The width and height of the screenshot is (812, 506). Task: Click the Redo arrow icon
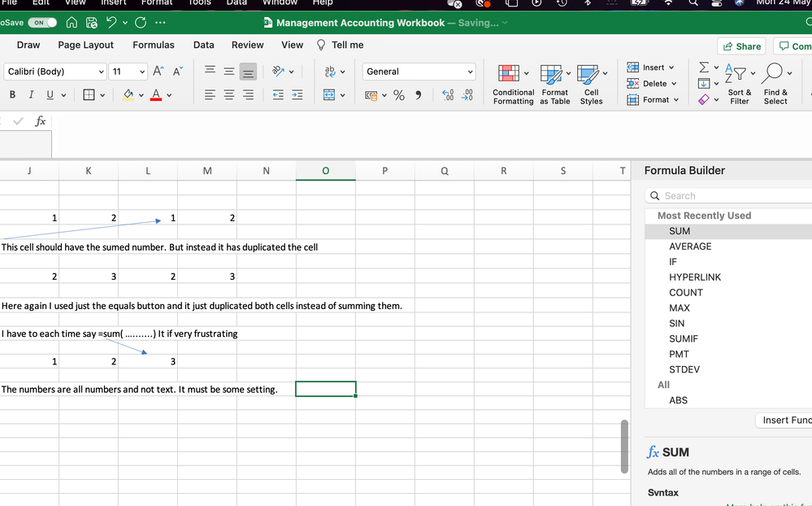141,22
